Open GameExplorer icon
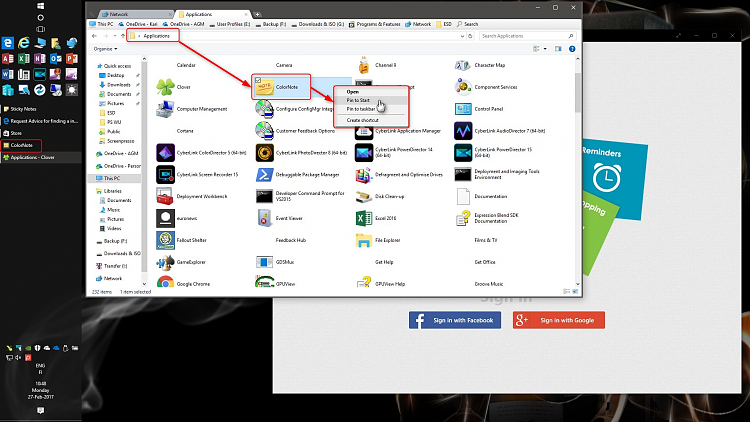750x422 pixels. 165,262
